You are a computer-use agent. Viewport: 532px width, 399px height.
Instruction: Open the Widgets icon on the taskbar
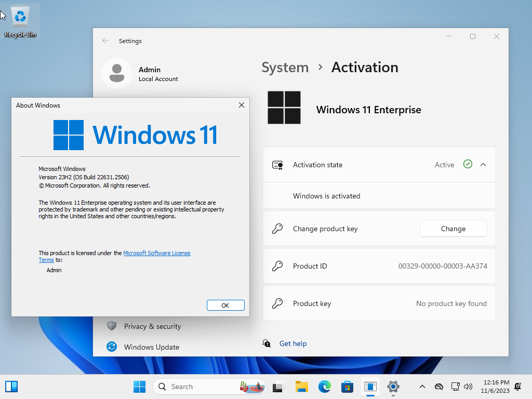coord(11,387)
